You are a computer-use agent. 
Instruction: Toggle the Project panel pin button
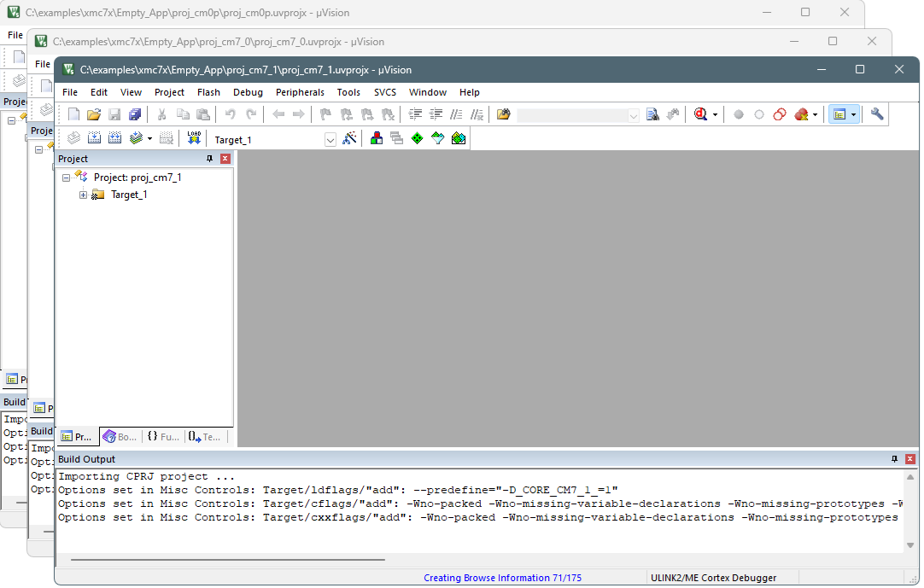[x=210, y=159]
